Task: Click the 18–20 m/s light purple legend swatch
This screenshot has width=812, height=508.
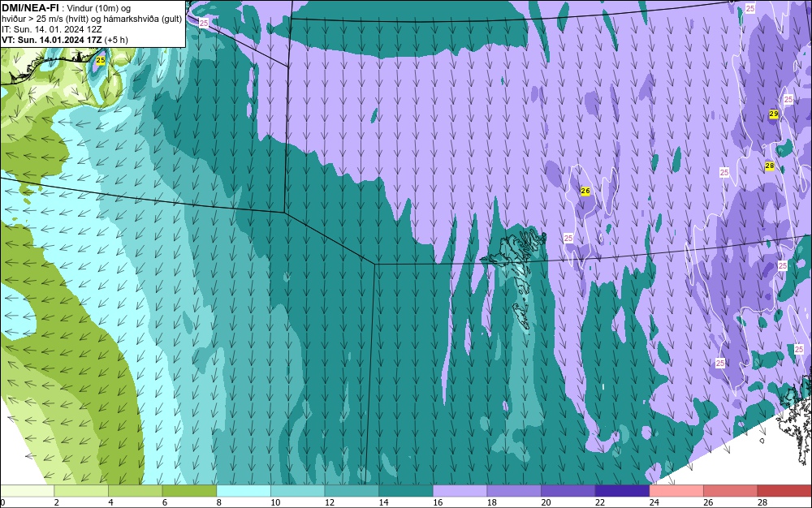Action: click(x=514, y=491)
